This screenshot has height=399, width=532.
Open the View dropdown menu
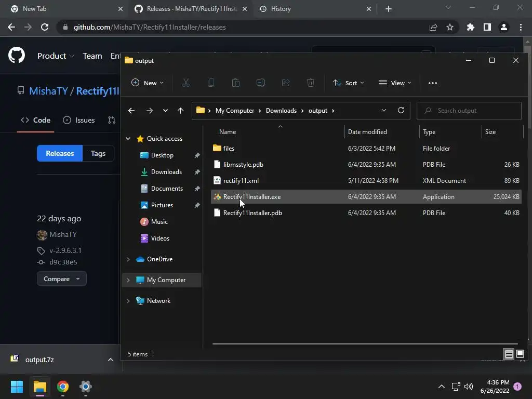point(395,83)
